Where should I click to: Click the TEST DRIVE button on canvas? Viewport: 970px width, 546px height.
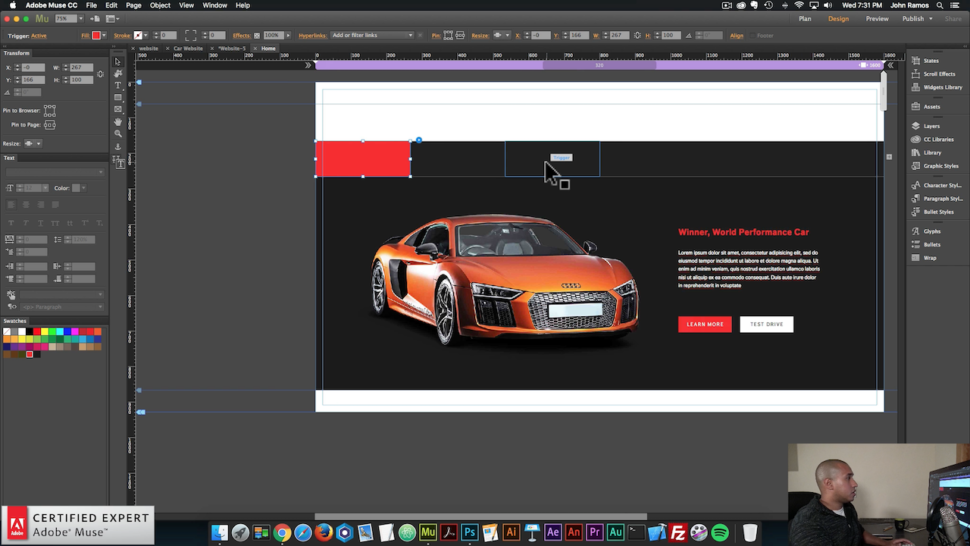[x=766, y=324]
